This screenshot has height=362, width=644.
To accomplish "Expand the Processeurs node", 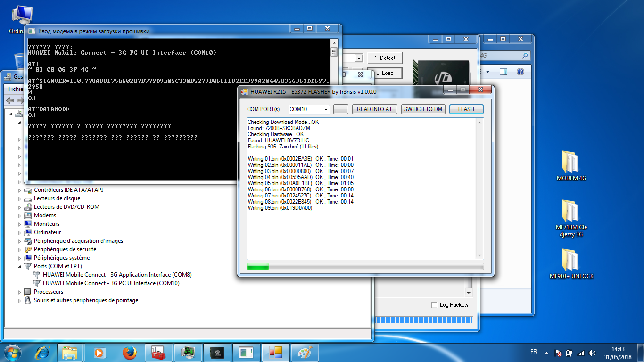I will (20, 292).
